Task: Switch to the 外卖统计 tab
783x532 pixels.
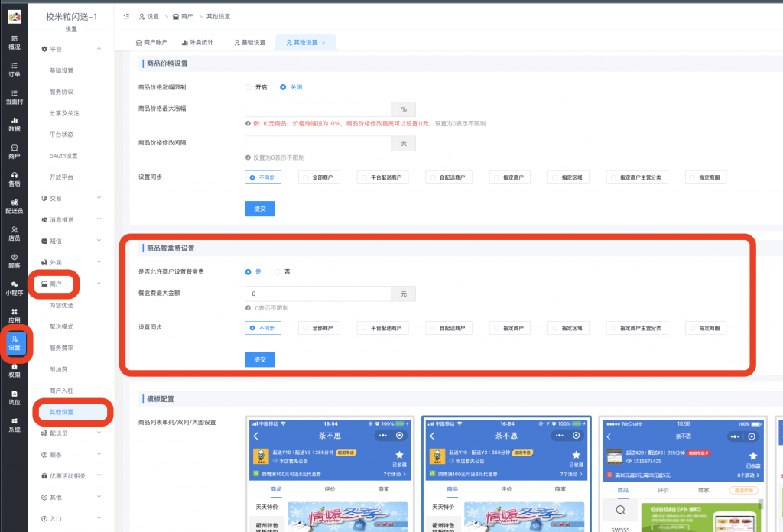Action: pyautogui.click(x=197, y=43)
